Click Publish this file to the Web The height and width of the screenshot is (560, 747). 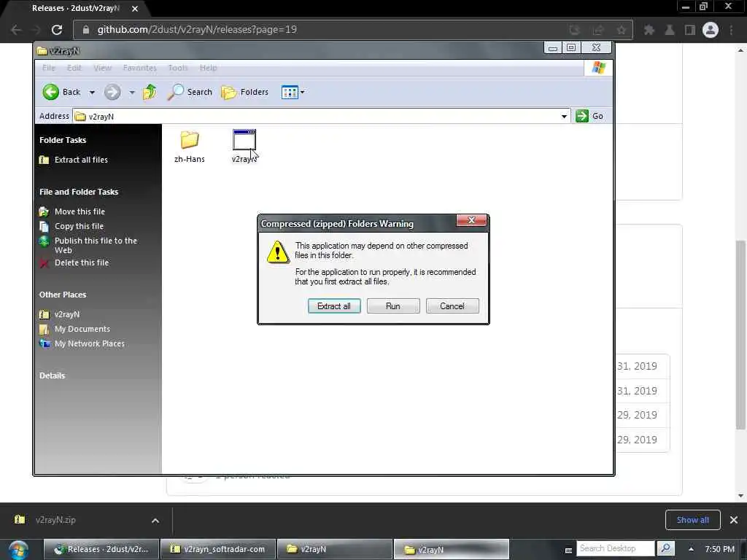click(96, 245)
